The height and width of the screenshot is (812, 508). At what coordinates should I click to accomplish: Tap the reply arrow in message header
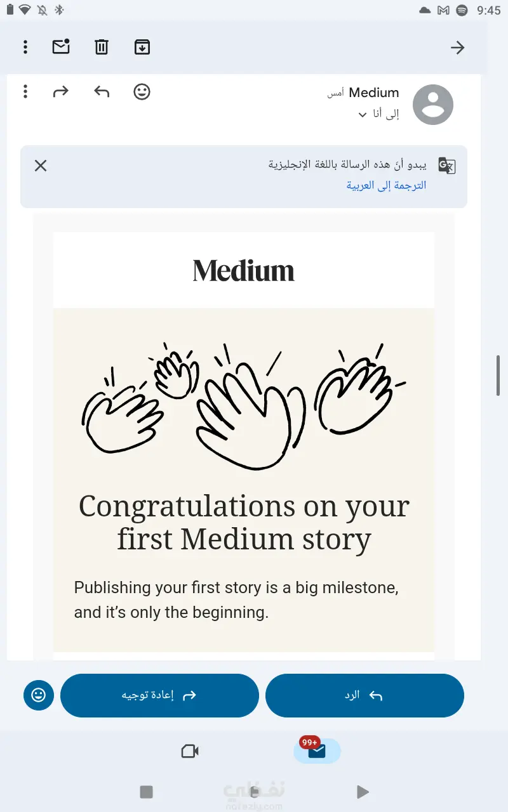[x=102, y=92]
